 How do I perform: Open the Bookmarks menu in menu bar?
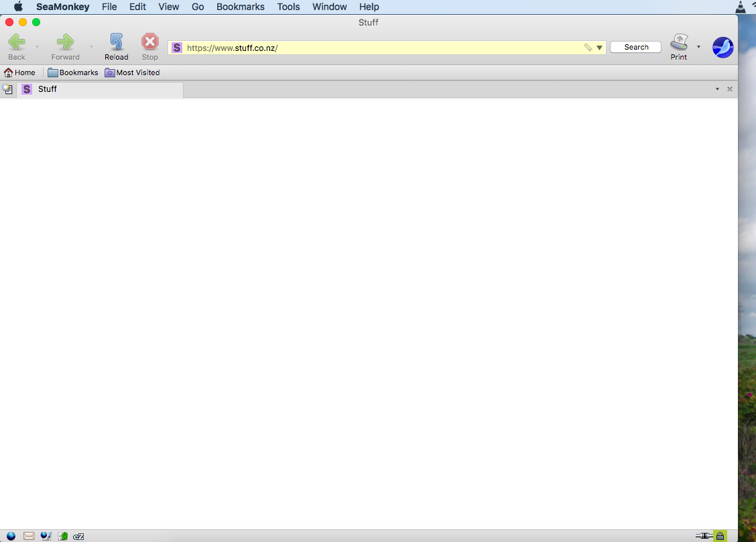pyautogui.click(x=240, y=7)
